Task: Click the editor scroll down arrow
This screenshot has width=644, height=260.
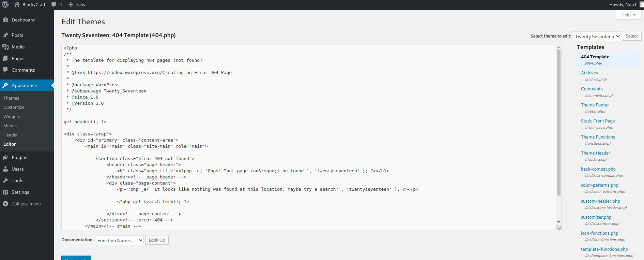Action: pyautogui.click(x=558, y=222)
